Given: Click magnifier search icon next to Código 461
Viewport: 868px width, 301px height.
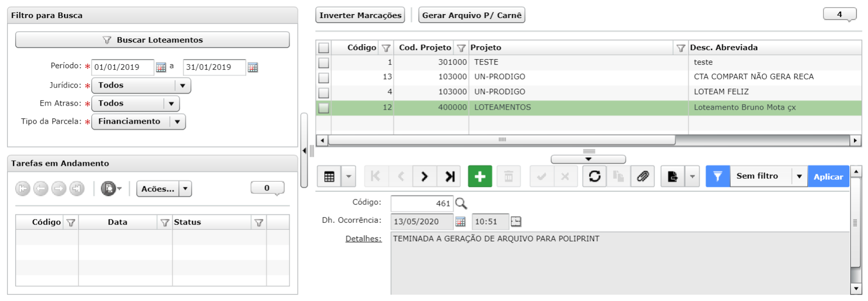Looking at the screenshot, I should [x=461, y=203].
